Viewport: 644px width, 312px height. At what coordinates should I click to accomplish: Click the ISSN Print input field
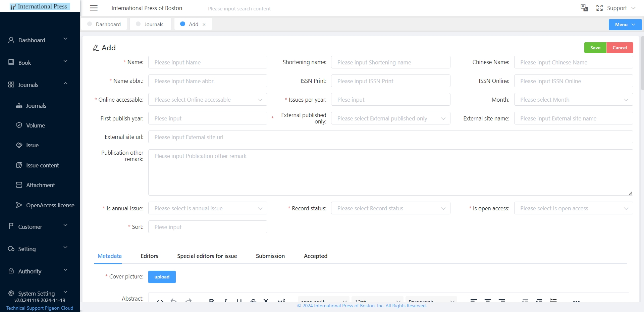390,81
